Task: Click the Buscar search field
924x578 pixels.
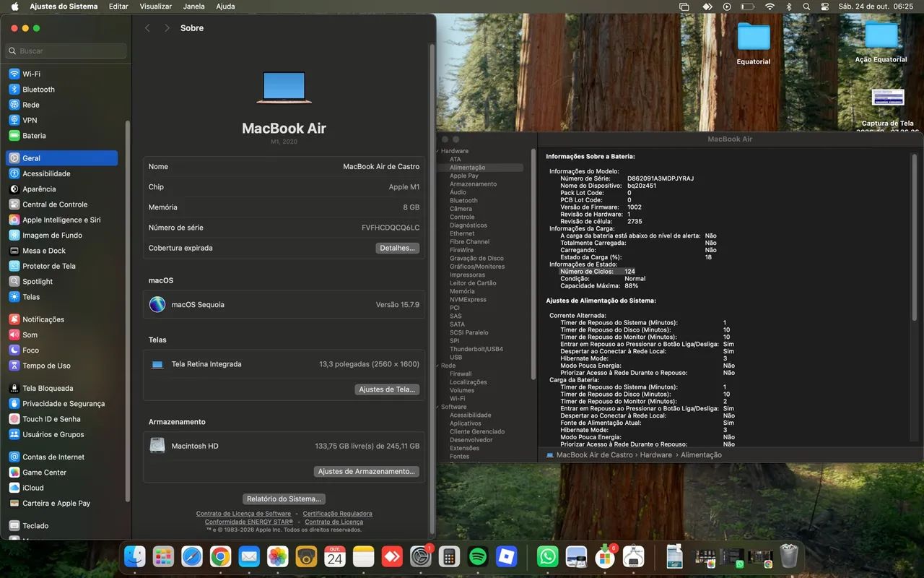Action: coord(66,51)
